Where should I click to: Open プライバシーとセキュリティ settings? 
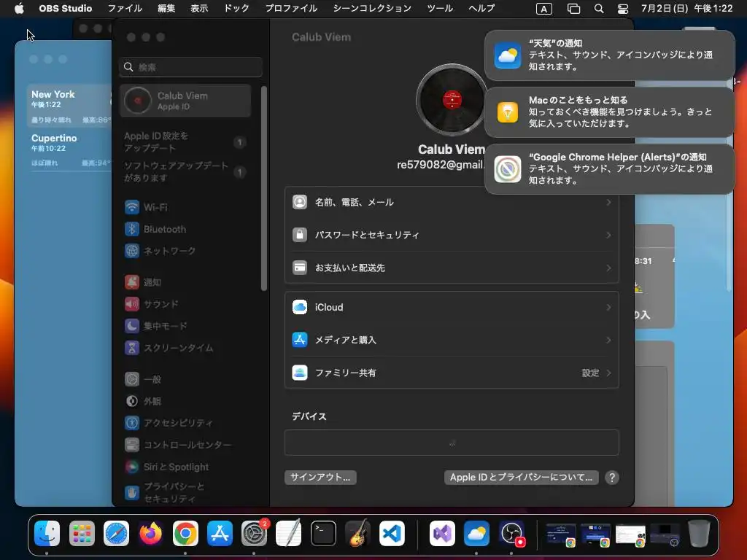click(x=165, y=492)
